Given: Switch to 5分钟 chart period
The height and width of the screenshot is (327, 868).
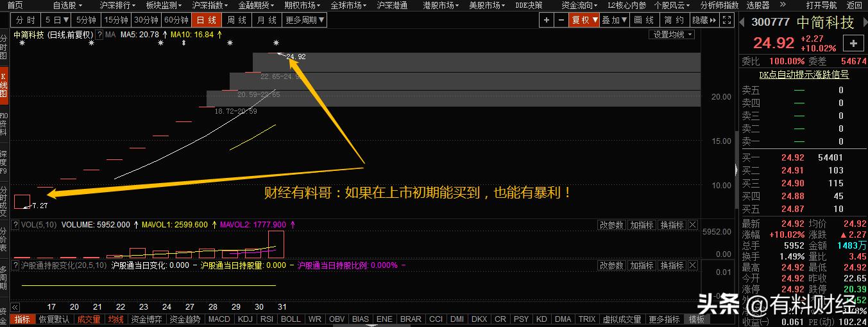Looking at the screenshot, I should pyautogui.click(x=86, y=20).
